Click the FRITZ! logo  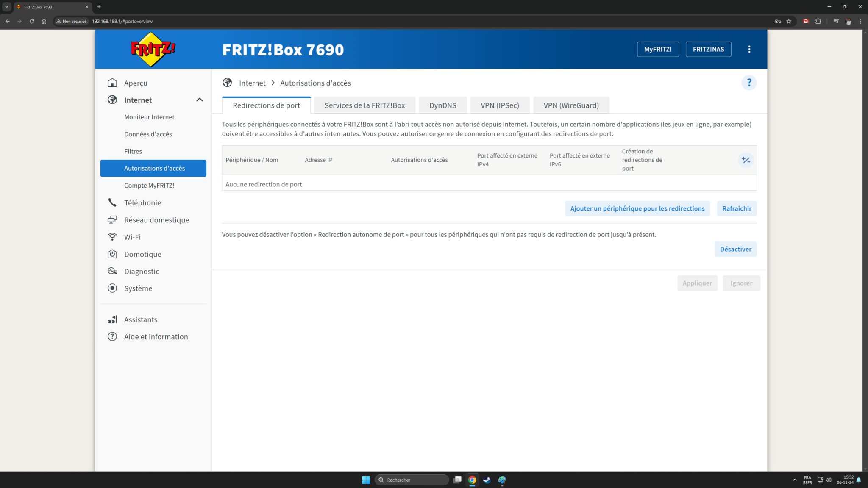[153, 49]
